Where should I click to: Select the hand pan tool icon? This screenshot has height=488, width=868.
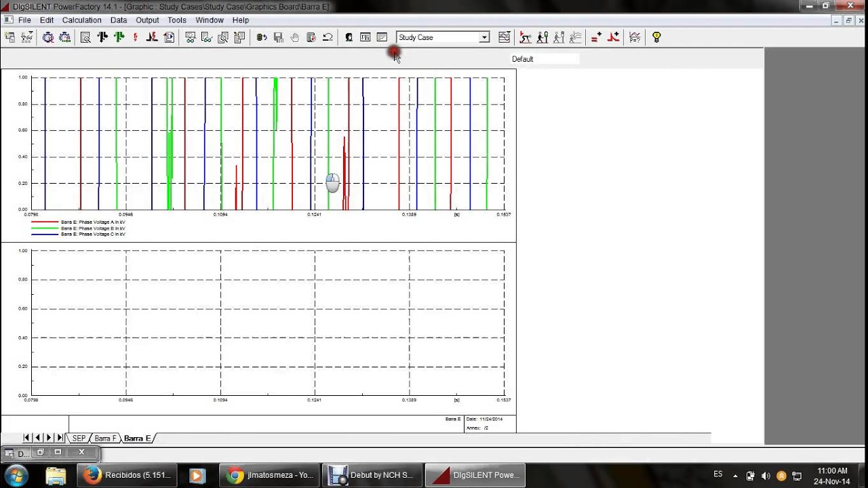coord(294,37)
